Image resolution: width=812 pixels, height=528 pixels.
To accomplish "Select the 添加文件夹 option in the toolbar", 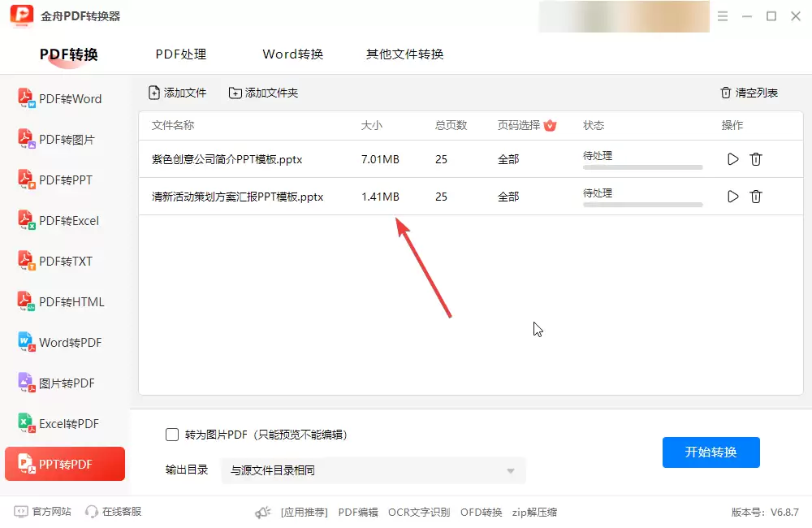I will pyautogui.click(x=266, y=93).
